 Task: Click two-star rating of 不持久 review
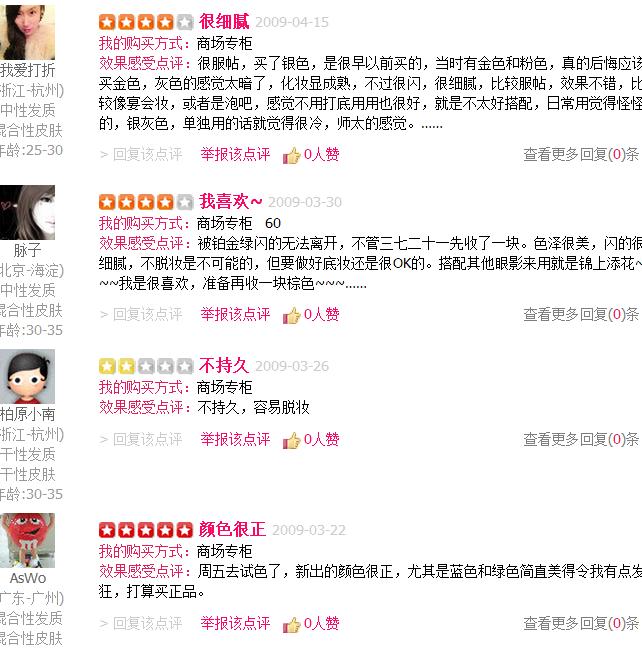tap(146, 366)
